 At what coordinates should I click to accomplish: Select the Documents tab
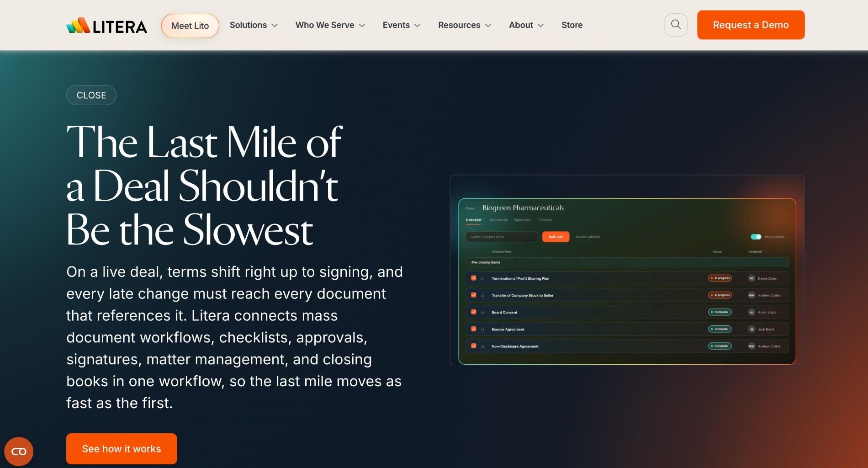pyautogui.click(x=499, y=220)
